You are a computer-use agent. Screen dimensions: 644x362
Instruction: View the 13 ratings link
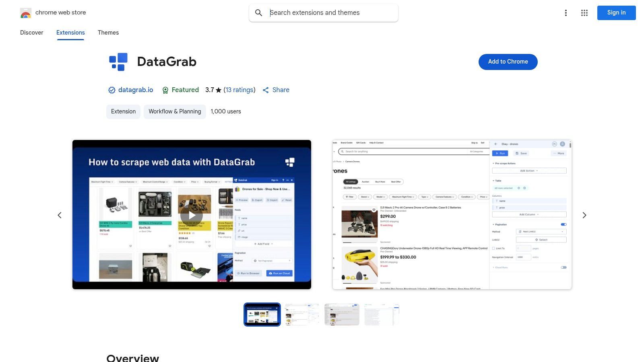pyautogui.click(x=240, y=90)
